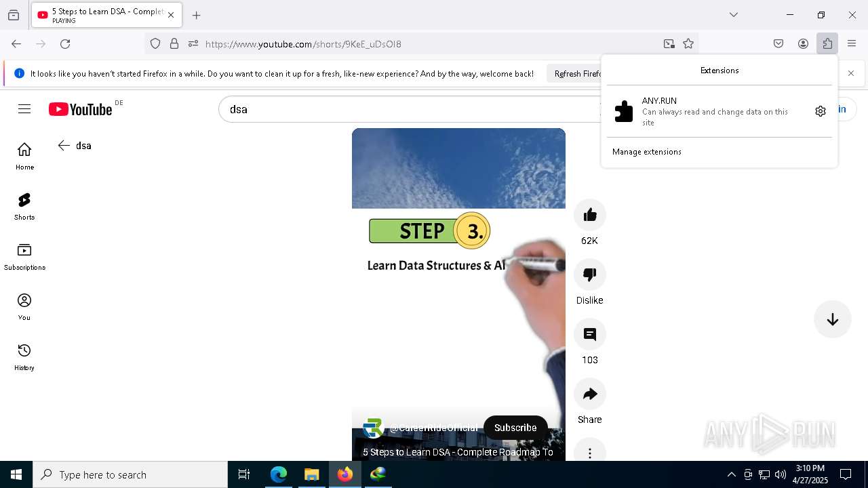Image resolution: width=868 pixels, height=488 pixels.
Task: Click the taskbar search box
Action: pyautogui.click(x=130, y=474)
